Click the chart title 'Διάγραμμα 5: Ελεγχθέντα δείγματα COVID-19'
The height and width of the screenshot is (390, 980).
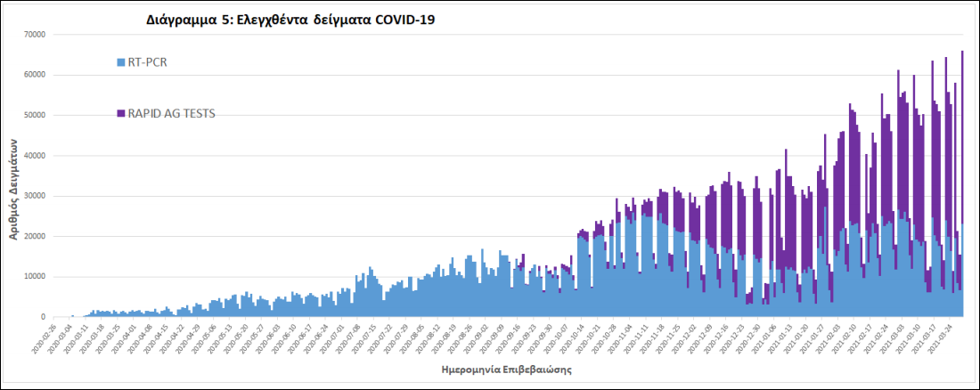(290, 20)
